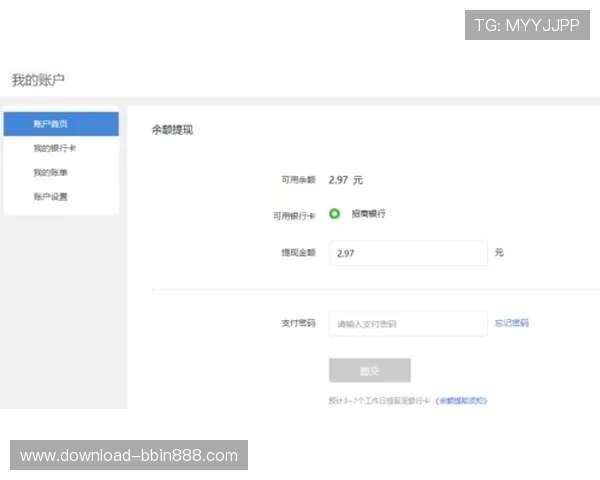This screenshot has height=480, width=600.
Task: Click the grey submit button
Action: point(370,370)
